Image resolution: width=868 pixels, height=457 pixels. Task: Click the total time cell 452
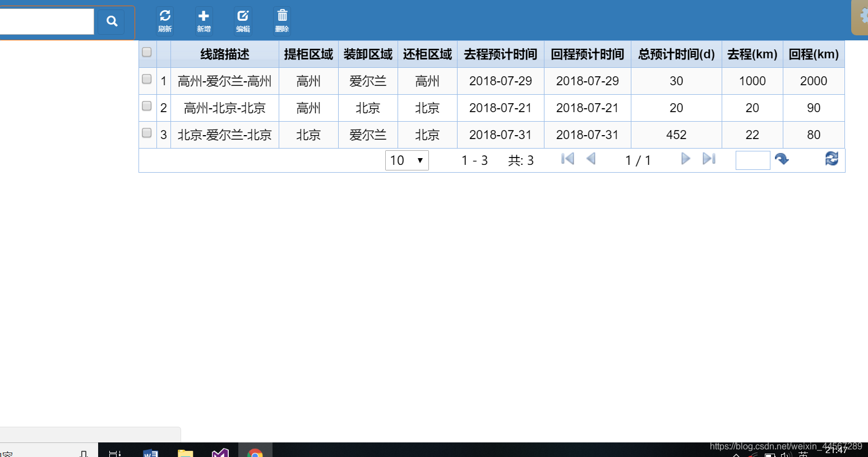click(676, 135)
